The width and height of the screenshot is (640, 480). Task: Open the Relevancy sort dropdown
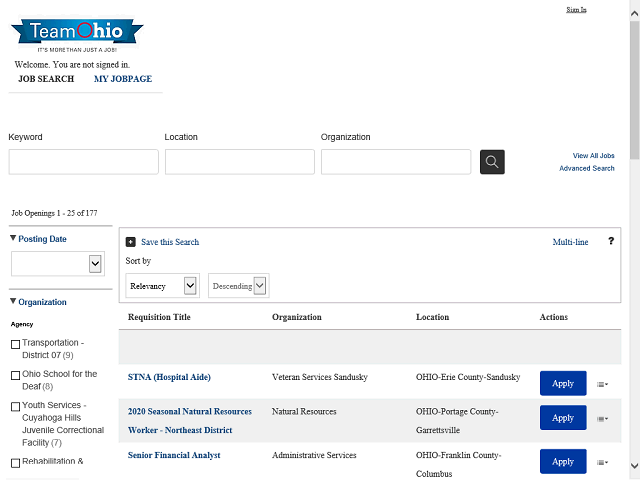162,286
